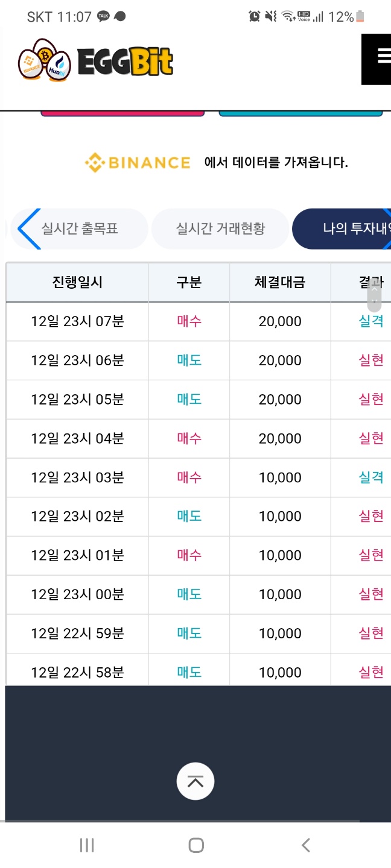Click the 진행일시 column header
391x868 pixels.
tap(77, 282)
